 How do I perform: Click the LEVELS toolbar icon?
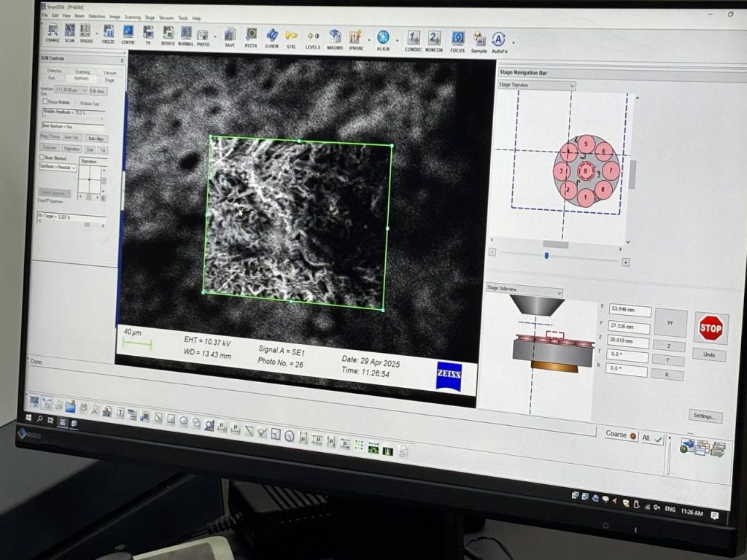[312, 39]
